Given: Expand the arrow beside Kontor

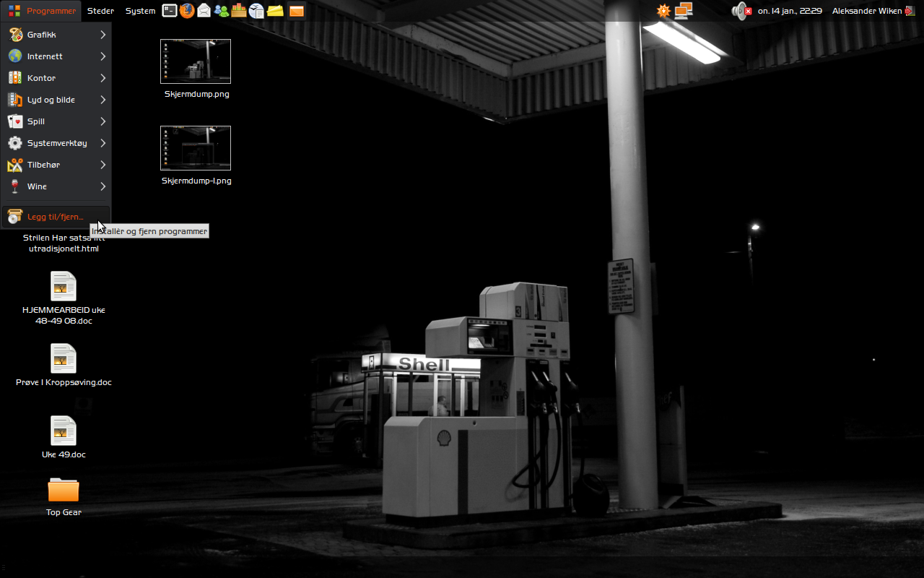Looking at the screenshot, I should coord(103,78).
